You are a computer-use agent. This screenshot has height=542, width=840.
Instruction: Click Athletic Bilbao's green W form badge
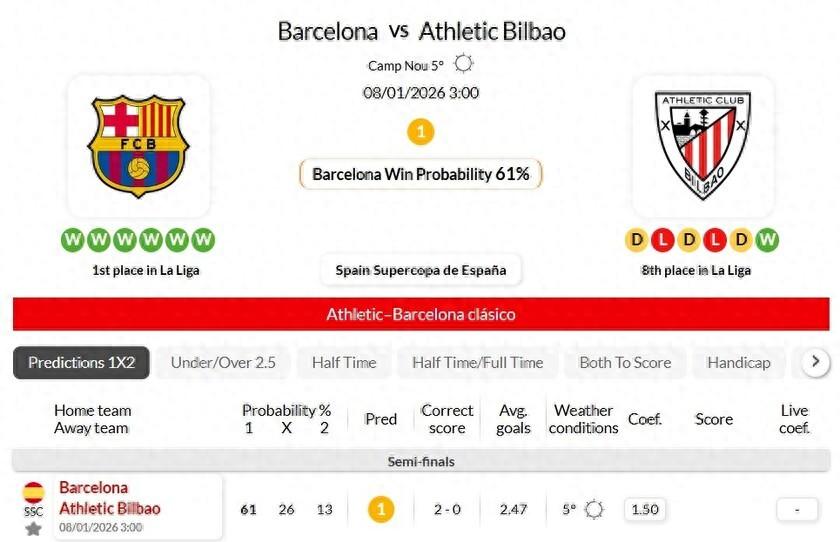point(767,240)
